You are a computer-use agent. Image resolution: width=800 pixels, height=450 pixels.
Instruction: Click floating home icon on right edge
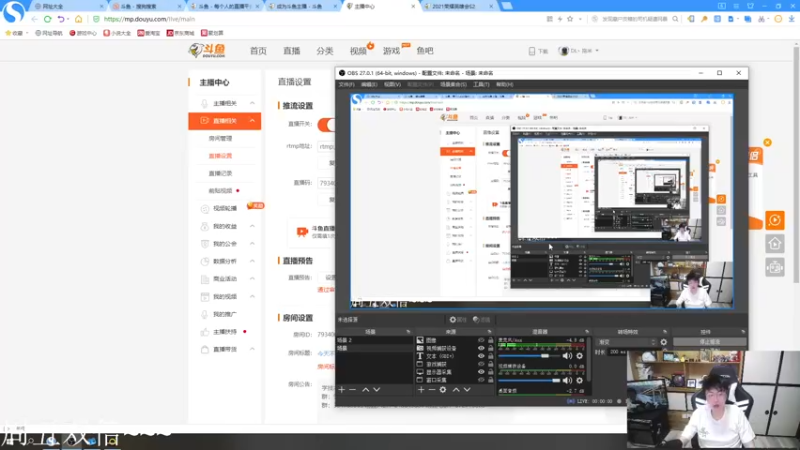[x=774, y=244]
